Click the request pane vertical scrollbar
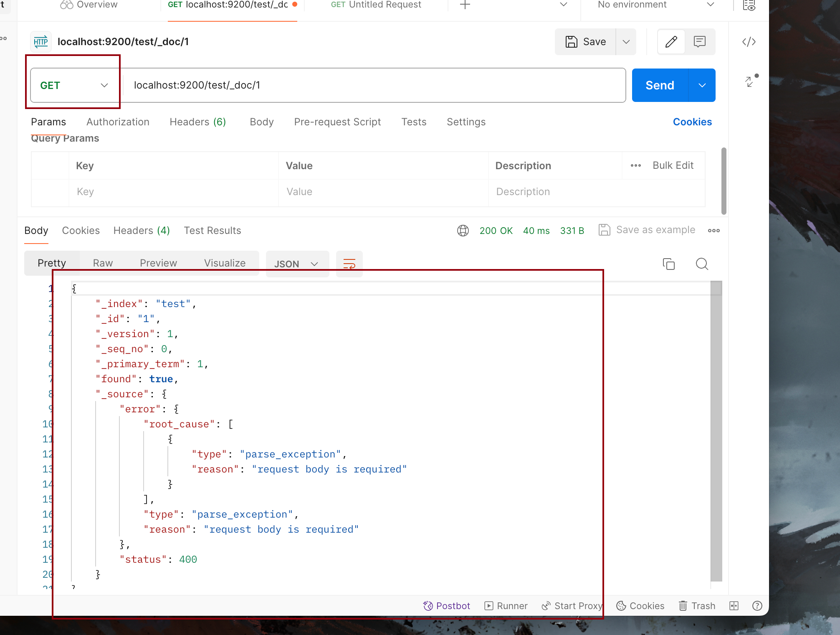 coord(724,181)
